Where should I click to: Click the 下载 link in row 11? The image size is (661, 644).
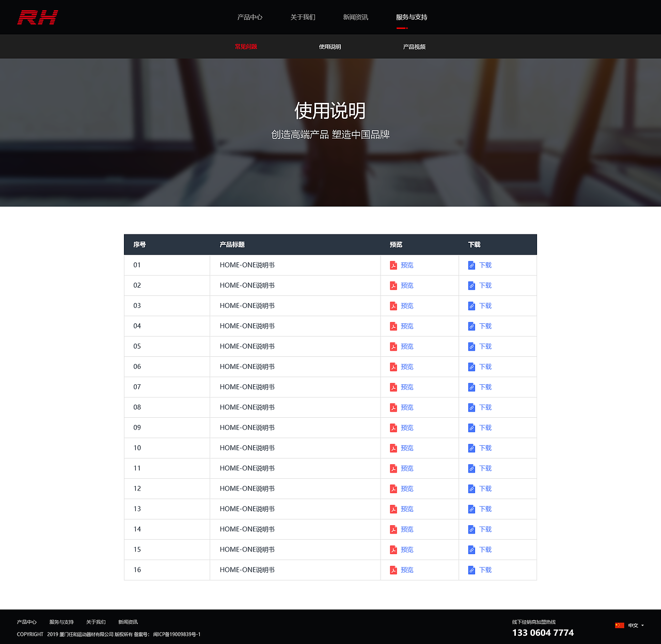click(x=485, y=468)
